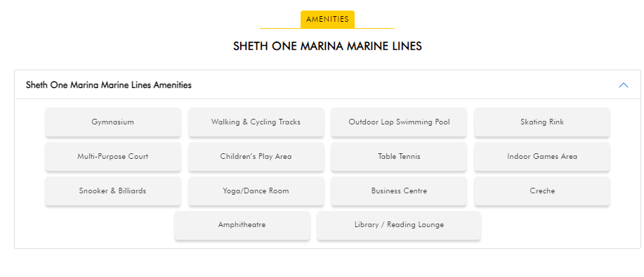Click the Skating Rink tile

point(542,122)
